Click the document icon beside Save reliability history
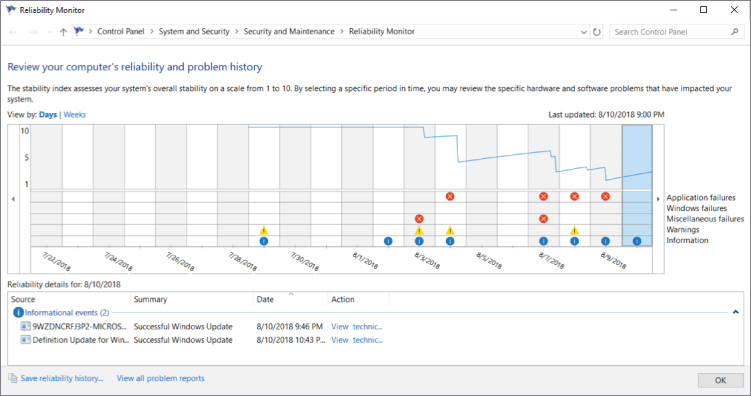Screen dimensions: 751x396 click(13, 378)
